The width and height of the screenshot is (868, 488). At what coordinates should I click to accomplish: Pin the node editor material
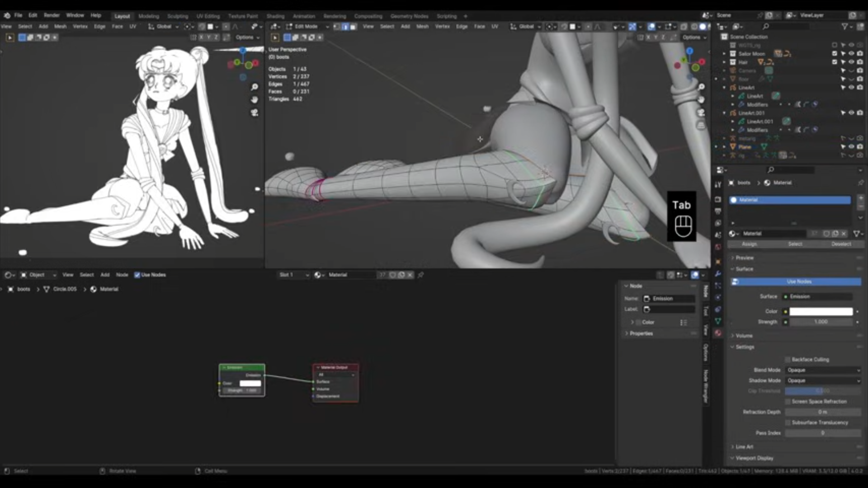point(421,275)
